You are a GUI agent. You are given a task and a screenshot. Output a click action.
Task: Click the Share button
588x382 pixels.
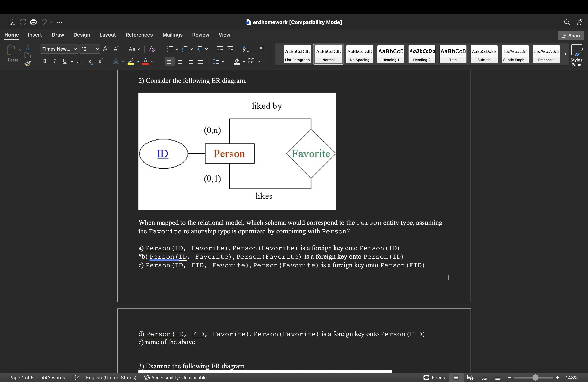pyautogui.click(x=571, y=36)
